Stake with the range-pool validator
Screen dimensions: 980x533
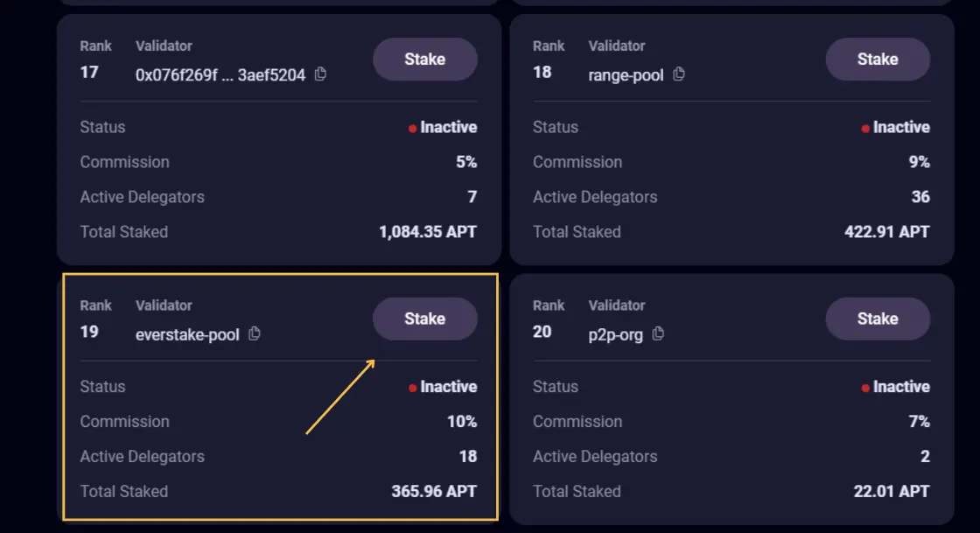pos(878,60)
